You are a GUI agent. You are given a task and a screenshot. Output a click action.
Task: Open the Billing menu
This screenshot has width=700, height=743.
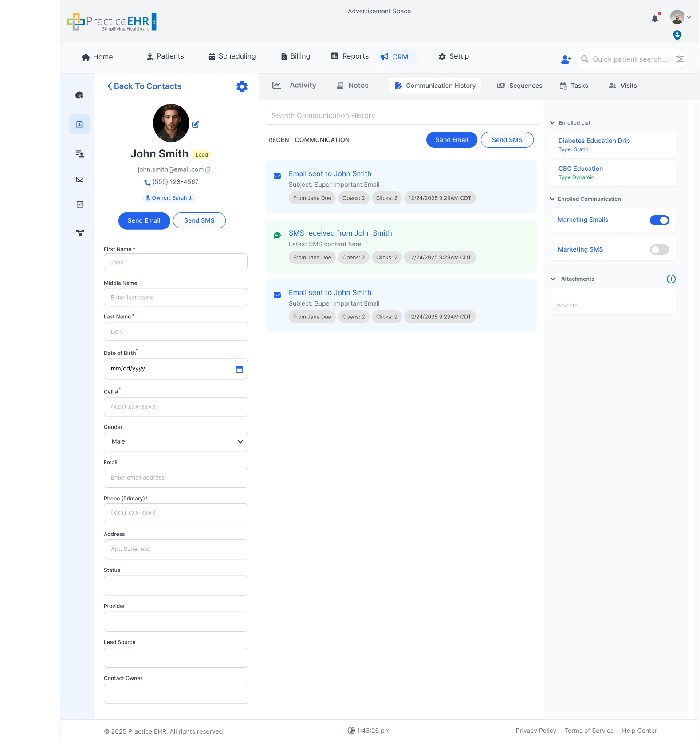[x=295, y=56]
